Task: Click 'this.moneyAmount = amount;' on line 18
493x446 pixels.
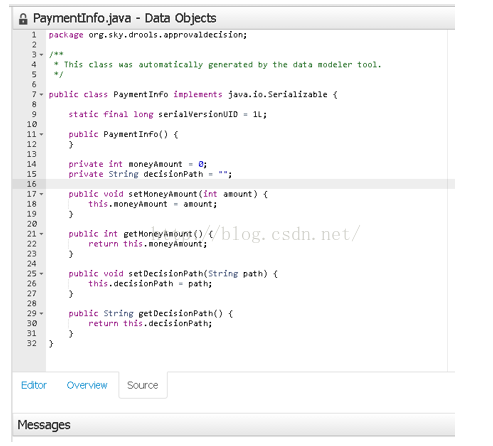Action: pyautogui.click(x=153, y=204)
